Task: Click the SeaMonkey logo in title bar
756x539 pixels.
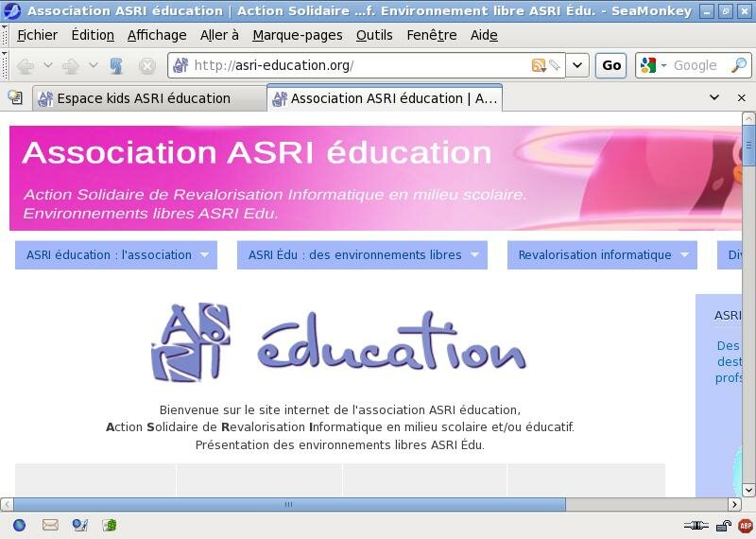Action: (x=12, y=10)
